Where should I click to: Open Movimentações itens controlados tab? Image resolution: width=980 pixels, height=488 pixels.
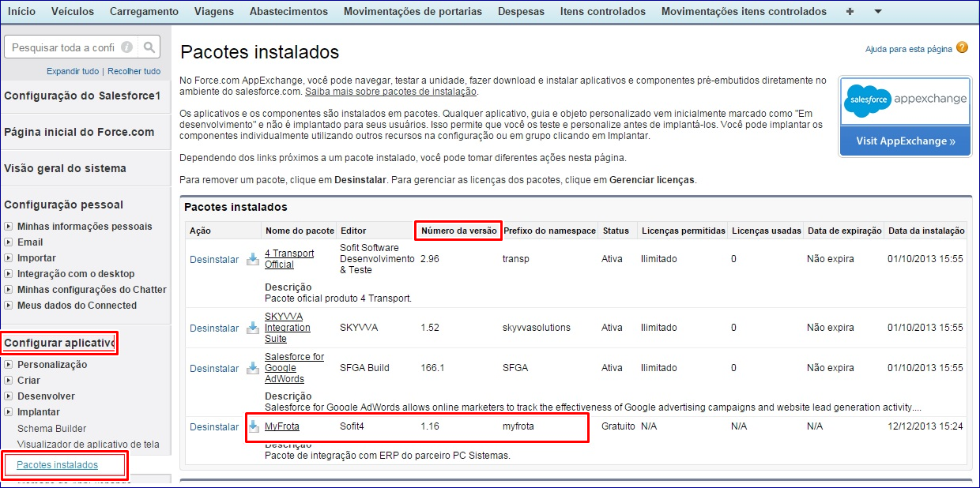(744, 11)
